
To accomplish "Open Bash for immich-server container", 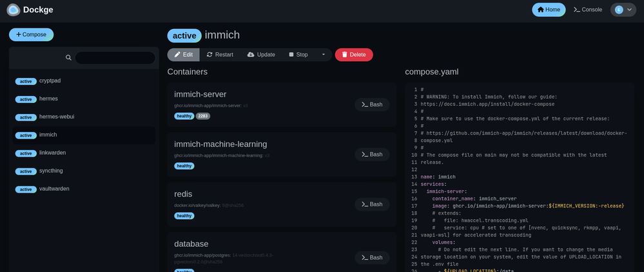I will [372, 104].
